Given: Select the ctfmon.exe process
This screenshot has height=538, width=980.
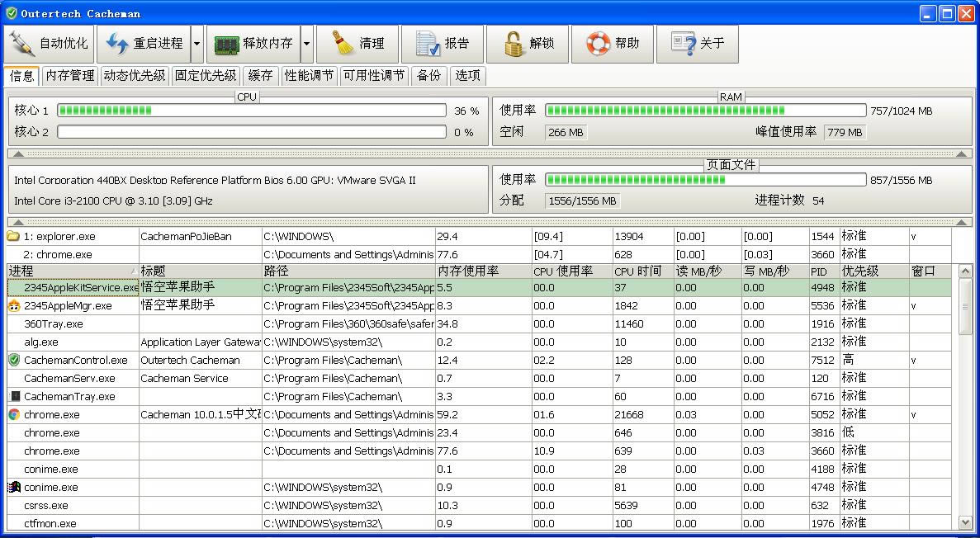Looking at the screenshot, I should (x=480, y=523).
